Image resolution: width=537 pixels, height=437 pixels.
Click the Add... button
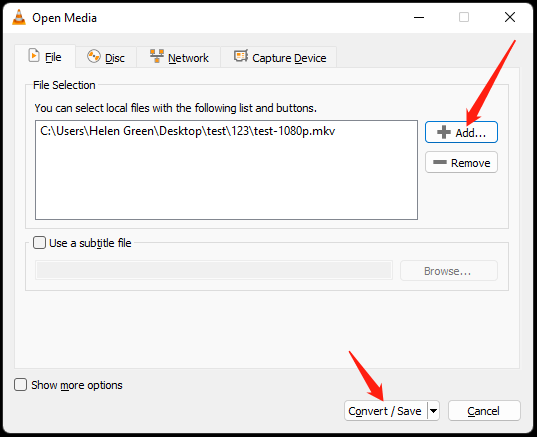(461, 132)
